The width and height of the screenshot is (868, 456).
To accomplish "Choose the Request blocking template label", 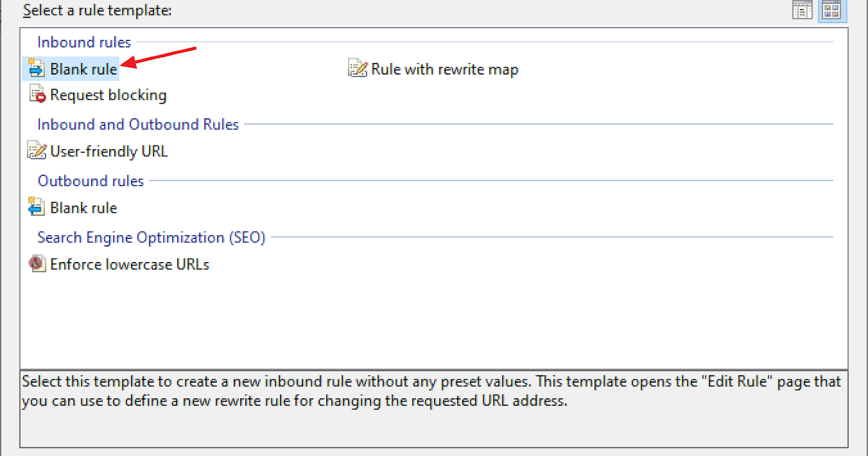I will (x=108, y=95).
